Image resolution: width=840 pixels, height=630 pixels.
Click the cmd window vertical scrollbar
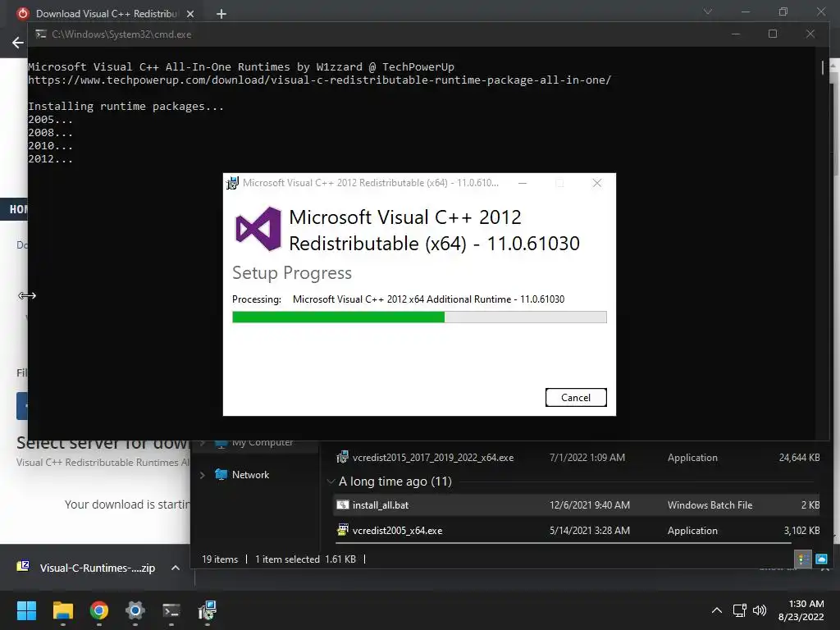pyautogui.click(x=823, y=67)
